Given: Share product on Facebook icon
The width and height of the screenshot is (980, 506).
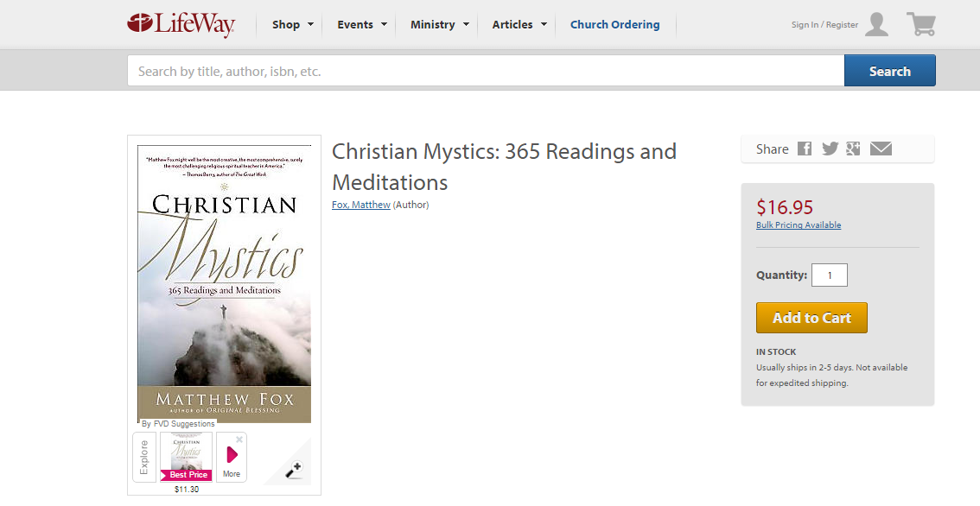Looking at the screenshot, I should (x=805, y=149).
